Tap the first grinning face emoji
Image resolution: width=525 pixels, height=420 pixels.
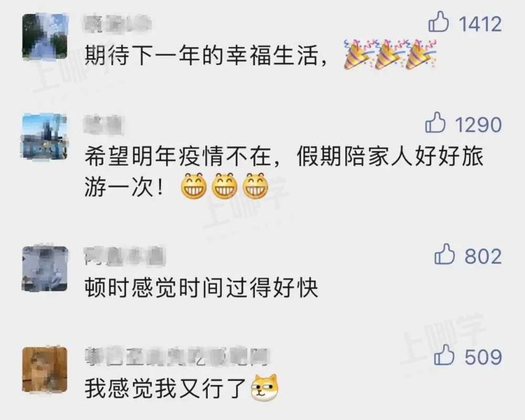[x=194, y=186]
